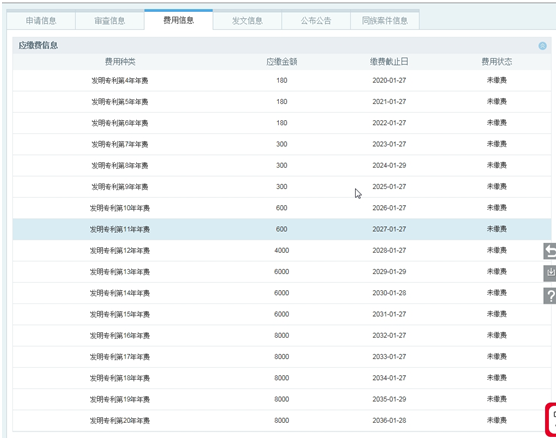Image resolution: width=558 pixels, height=440 pixels.
Task: Click the amount 180 in the 第4年年费 row
Action: 281,80
